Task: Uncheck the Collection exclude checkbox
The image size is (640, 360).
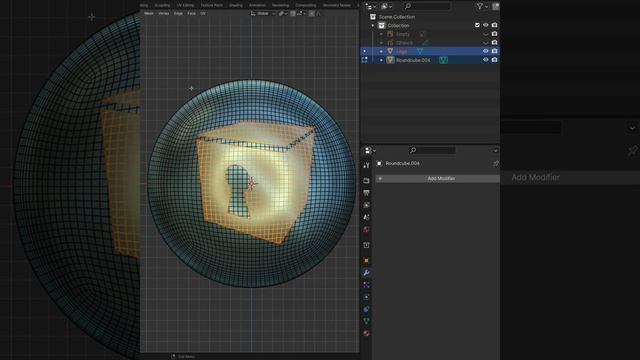Action: pos(477,25)
